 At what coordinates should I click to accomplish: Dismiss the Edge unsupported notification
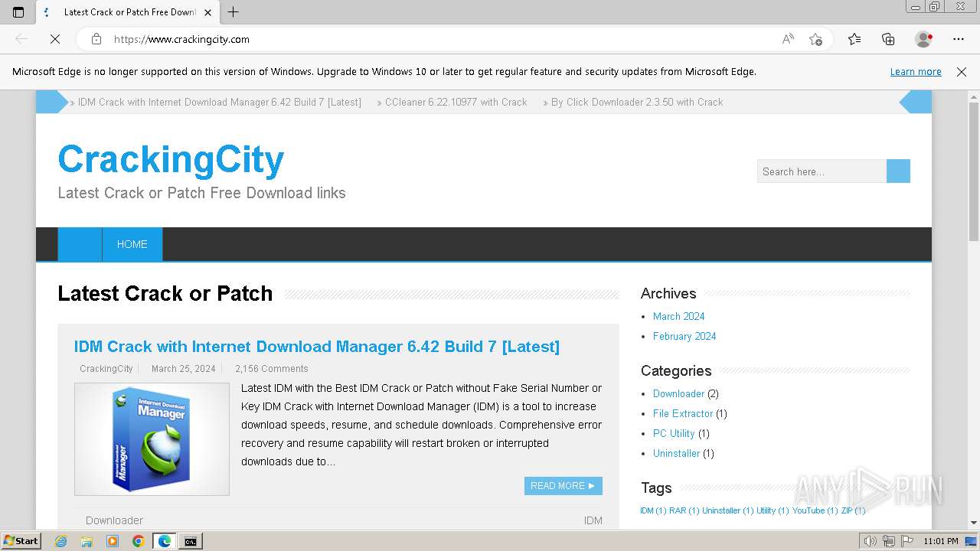[962, 72]
